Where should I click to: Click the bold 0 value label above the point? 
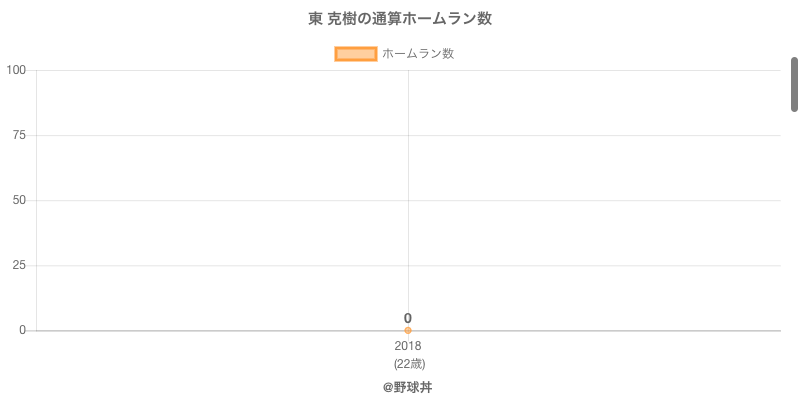(408, 318)
